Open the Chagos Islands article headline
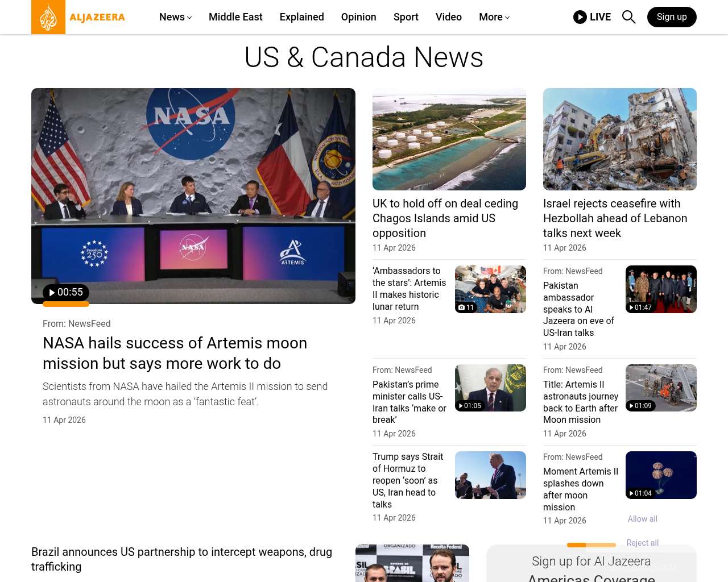728x582 pixels. point(445,218)
